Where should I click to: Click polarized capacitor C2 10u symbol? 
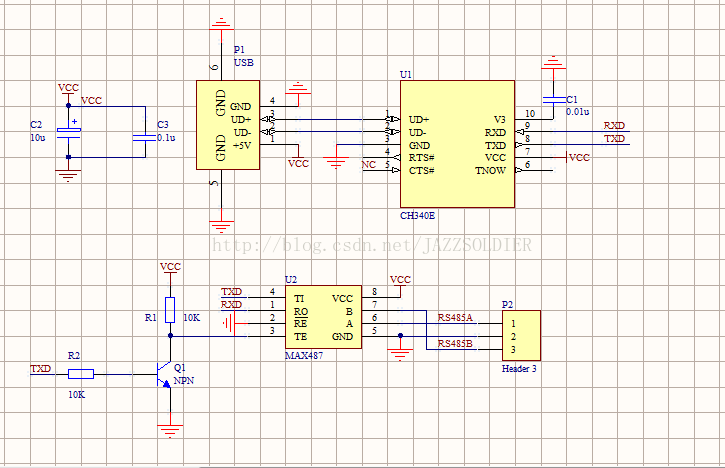(x=68, y=132)
